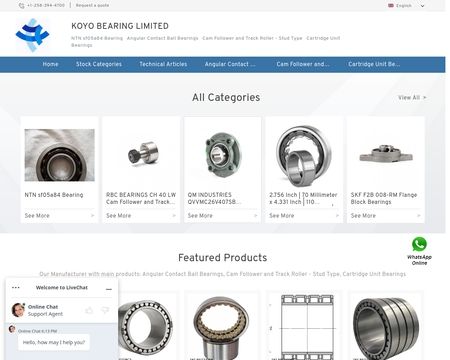
Task: Click the Koyo Bearing company logo
Action: pos(32,35)
